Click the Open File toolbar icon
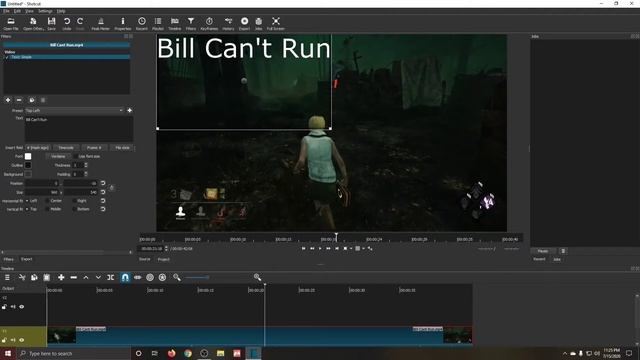 (x=11, y=24)
